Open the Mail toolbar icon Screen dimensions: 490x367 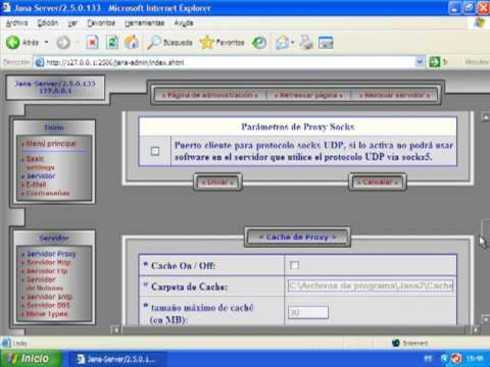pos(282,43)
